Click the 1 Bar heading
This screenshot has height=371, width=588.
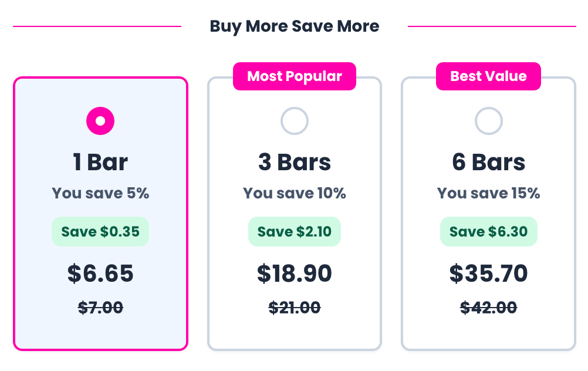pos(100,162)
